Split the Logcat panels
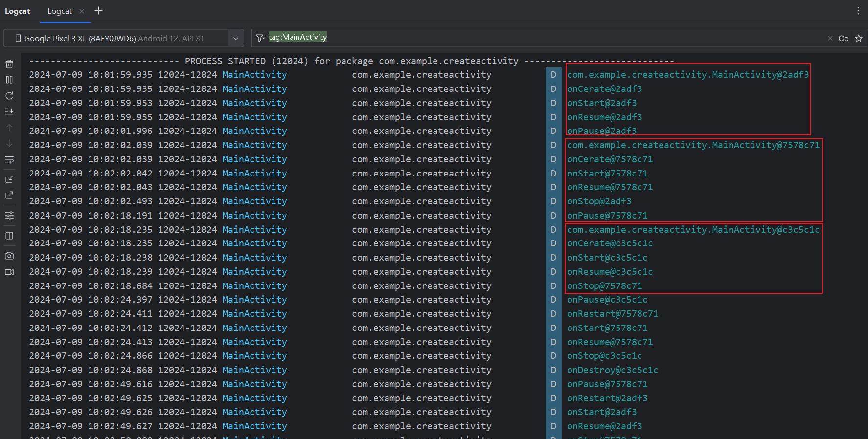 (x=9, y=236)
